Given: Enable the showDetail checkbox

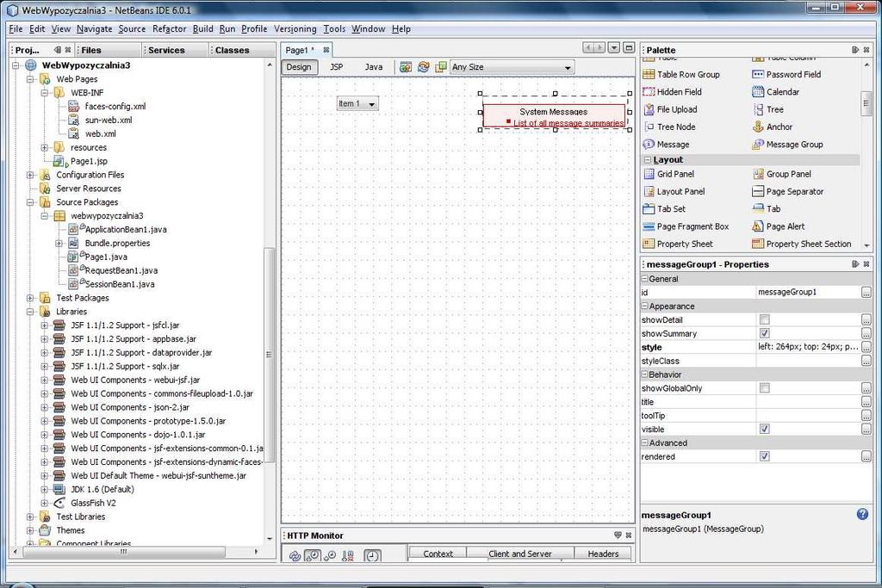Looking at the screenshot, I should pyautogui.click(x=765, y=319).
